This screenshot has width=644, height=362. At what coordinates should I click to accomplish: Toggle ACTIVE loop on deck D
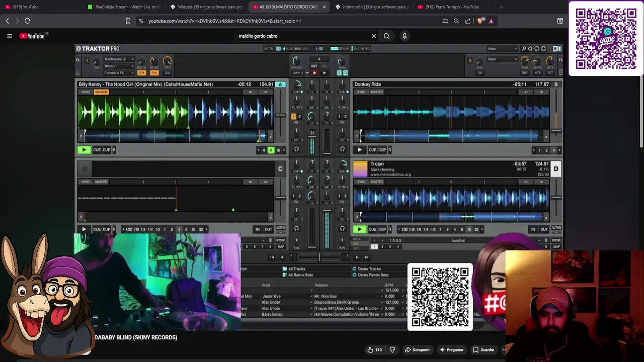556,228
